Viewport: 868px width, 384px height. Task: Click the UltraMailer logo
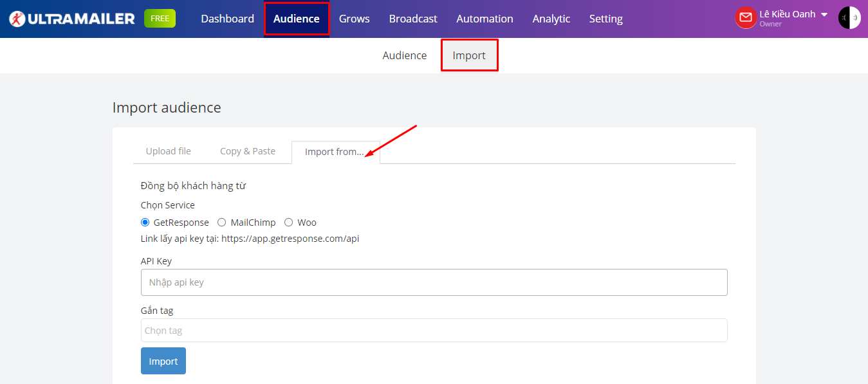click(72, 19)
